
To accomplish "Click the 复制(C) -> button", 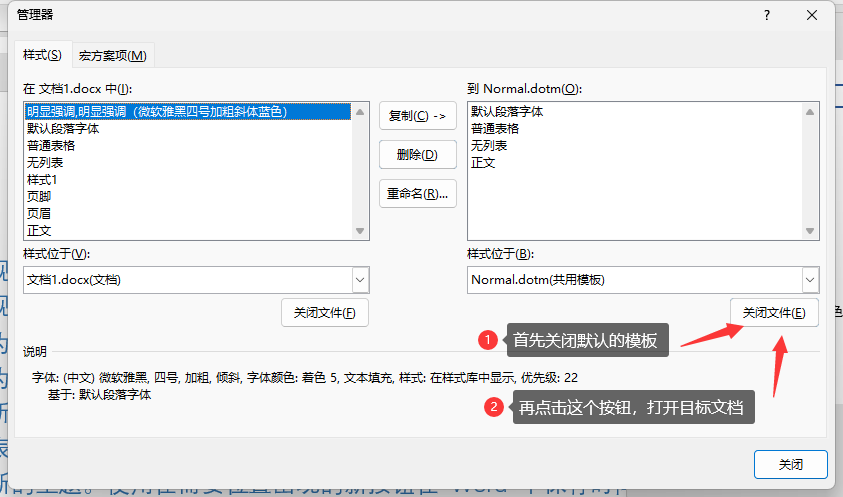I will (418, 116).
